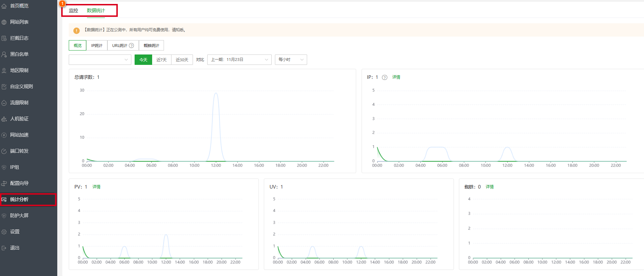
Task: Select the 今天 time range option
Action: point(143,60)
